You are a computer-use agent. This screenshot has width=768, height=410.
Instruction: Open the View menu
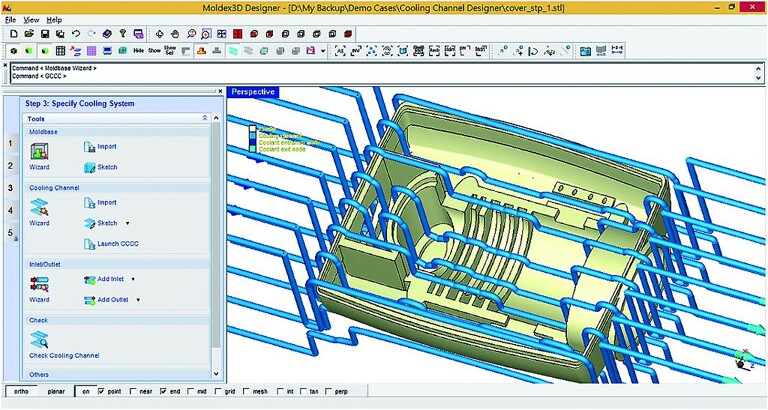point(32,20)
